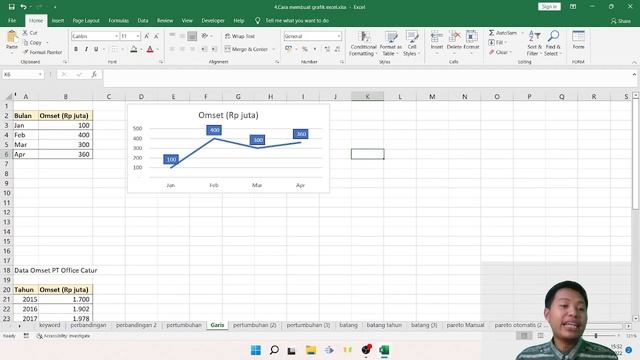The height and width of the screenshot is (360, 640).
Task: Open the sheet tab perbandingan 2
Action: tap(136, 325)
